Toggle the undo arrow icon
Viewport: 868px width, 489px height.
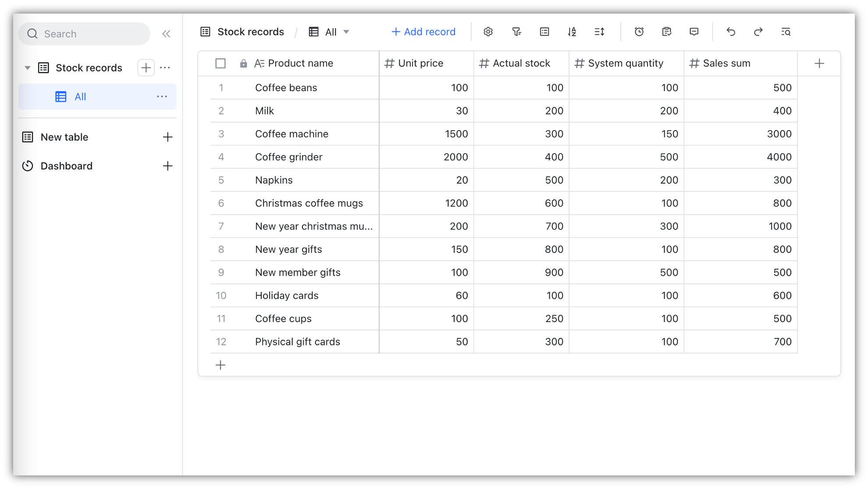(x=731, y=32)
